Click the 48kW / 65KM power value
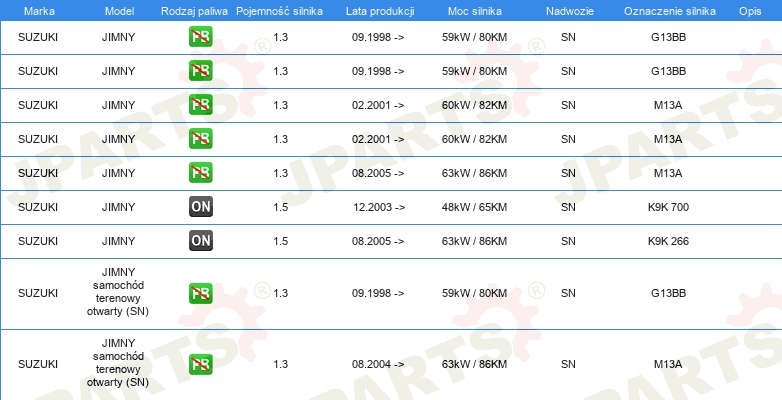This screenshot has height=400, width=782. 474,207
